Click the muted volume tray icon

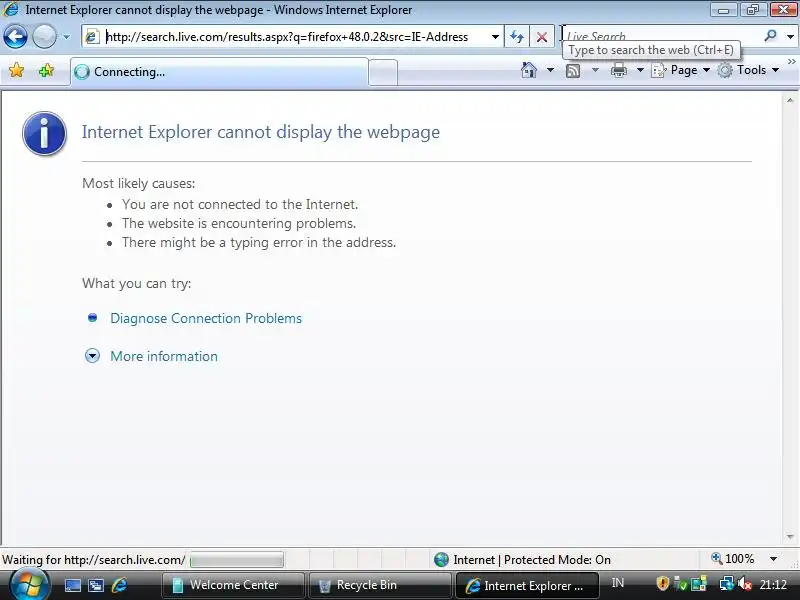[745, 584]
